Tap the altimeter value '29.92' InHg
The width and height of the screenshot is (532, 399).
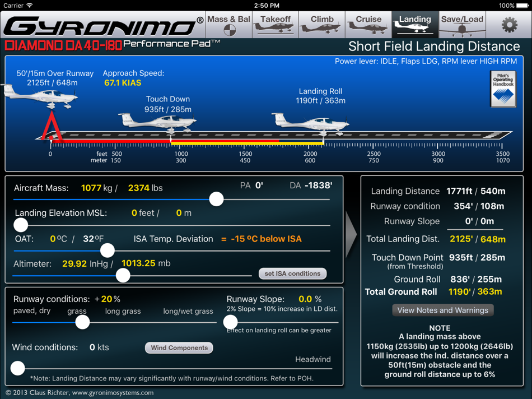pyautogui.click(x=74, y=263)
